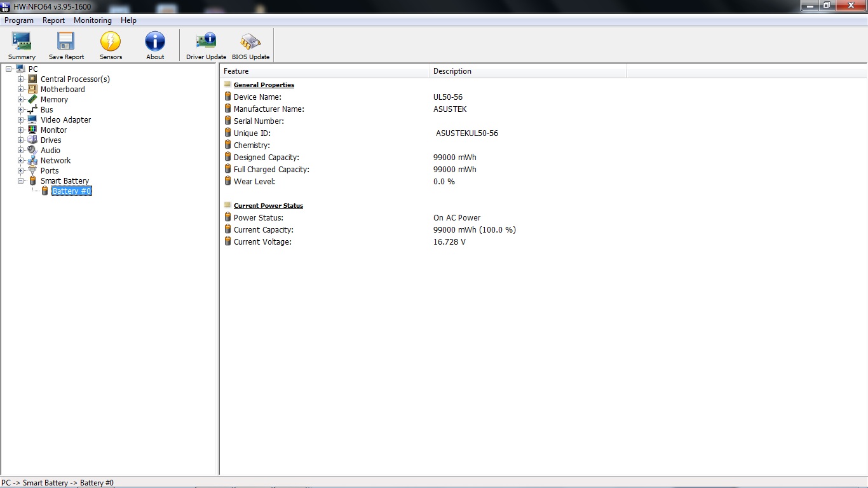
Task: Click the HWiNFO64 title bar app icon
Action: point(6,6)
